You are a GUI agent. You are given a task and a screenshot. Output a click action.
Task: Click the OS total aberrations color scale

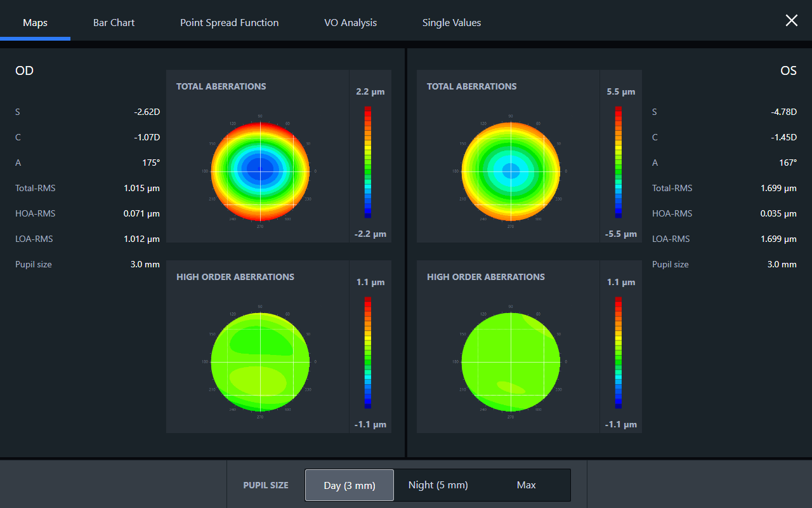(619, 163)
